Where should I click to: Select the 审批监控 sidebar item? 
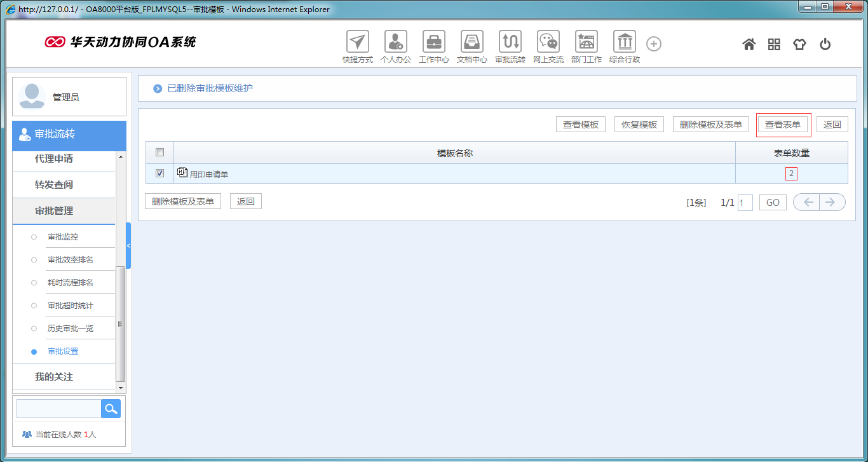63,237
